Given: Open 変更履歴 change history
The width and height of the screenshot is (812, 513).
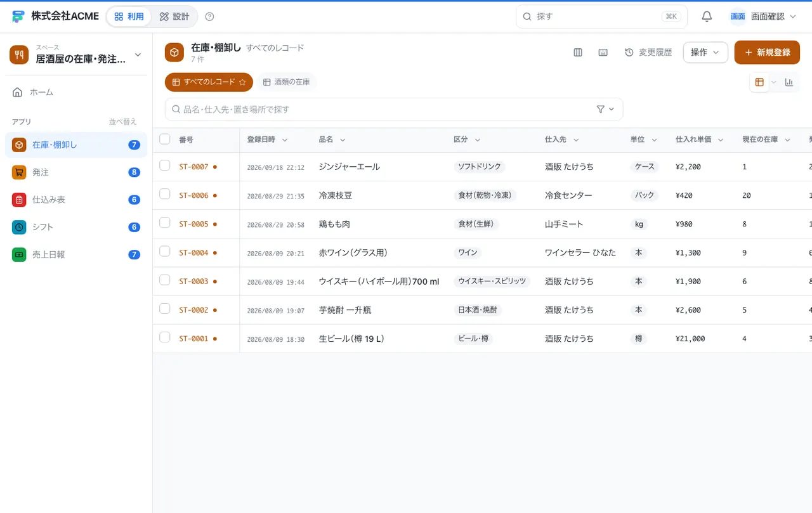Looking at the screenshot, I should click(x=648, y=53).
